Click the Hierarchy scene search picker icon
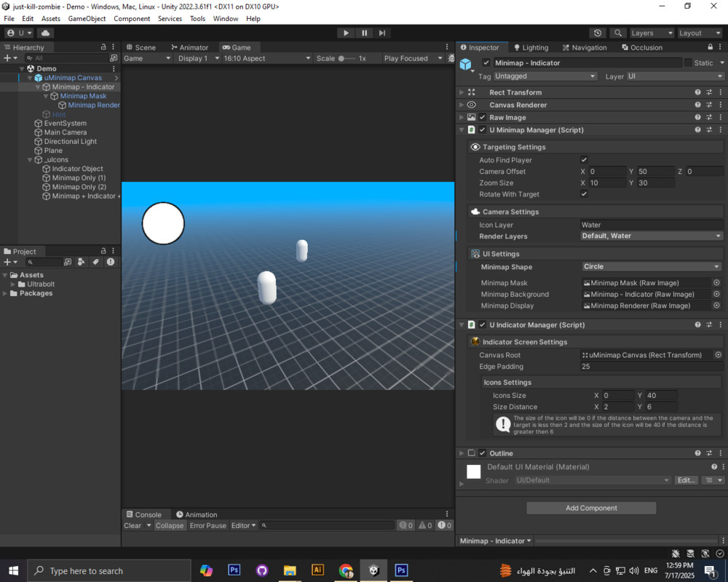The image size is (728, 582). [x=114, y=58]
